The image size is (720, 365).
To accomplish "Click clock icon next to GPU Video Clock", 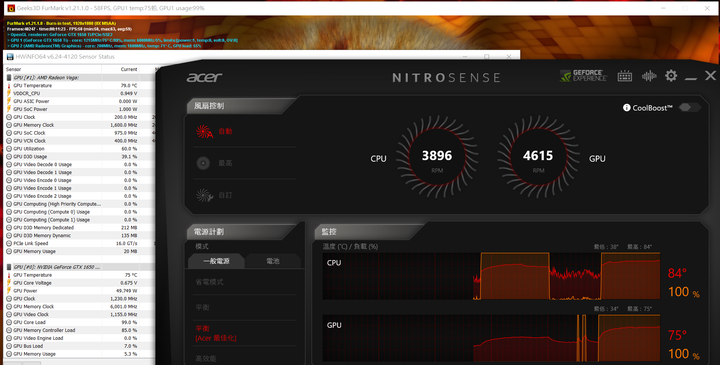I will (x=9, y=314).
